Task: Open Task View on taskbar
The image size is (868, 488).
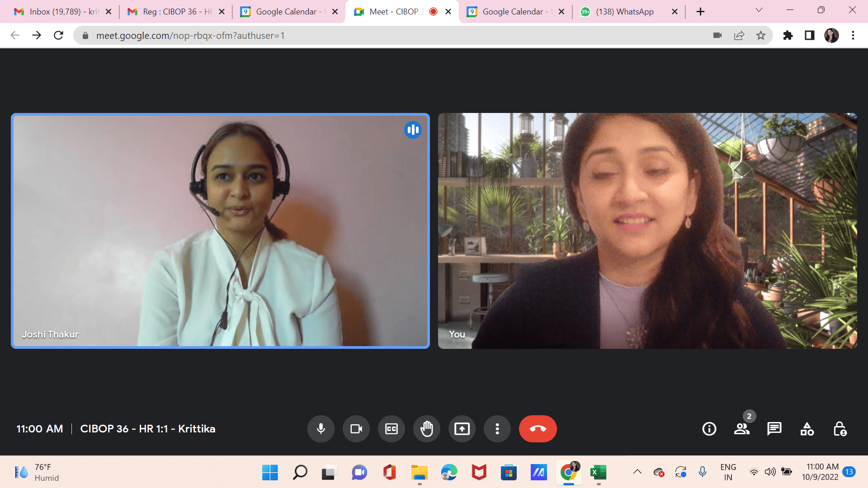Action: click(330, 473)
